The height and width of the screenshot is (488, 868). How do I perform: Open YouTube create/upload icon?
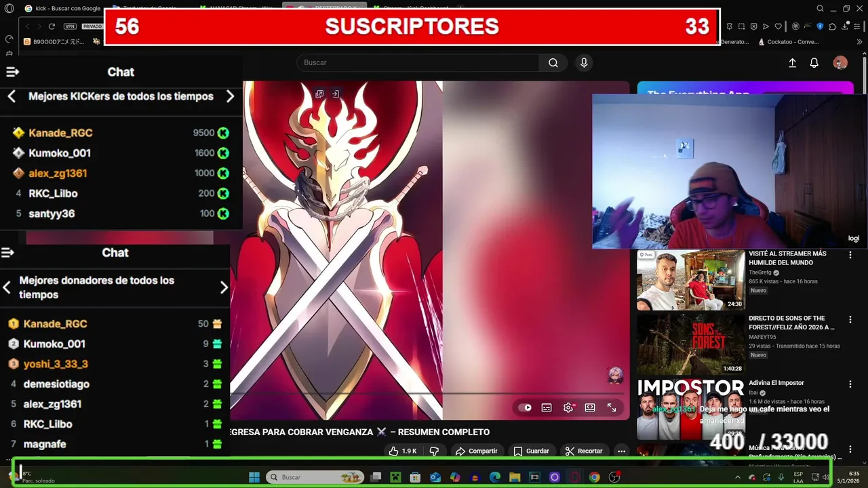point(792,62)
